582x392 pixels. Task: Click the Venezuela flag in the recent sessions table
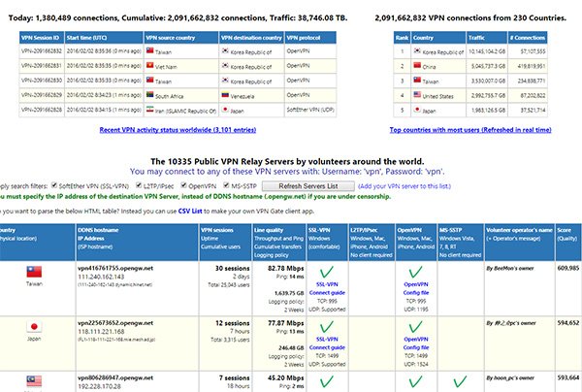pyautogui.click(x=225, y=95)
